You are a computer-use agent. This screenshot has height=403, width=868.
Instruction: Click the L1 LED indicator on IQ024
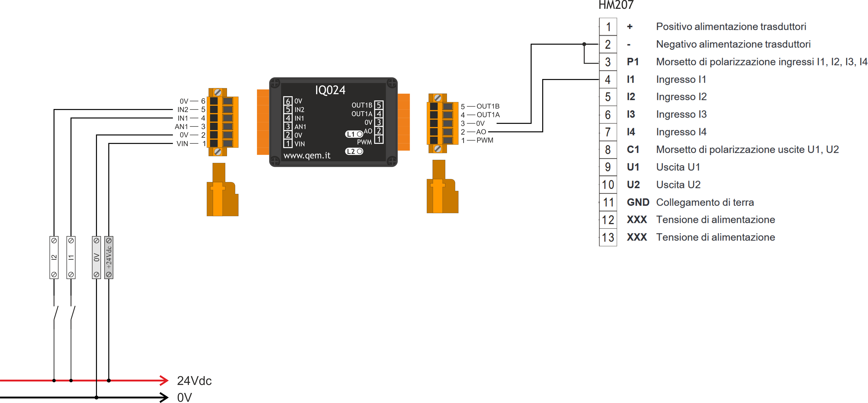[x=359, y=134]
